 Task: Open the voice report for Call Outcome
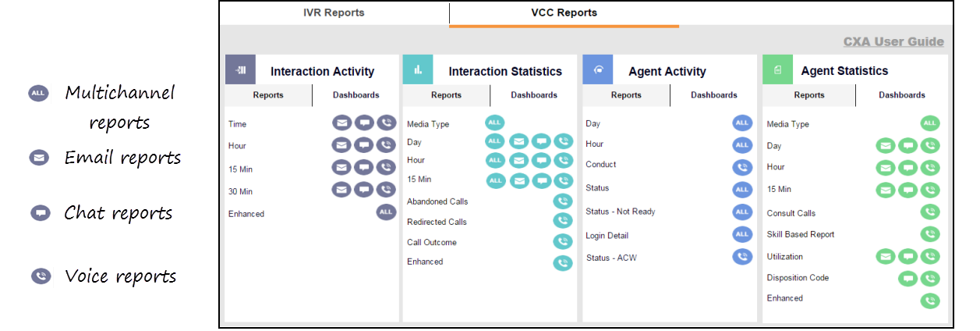563,242
